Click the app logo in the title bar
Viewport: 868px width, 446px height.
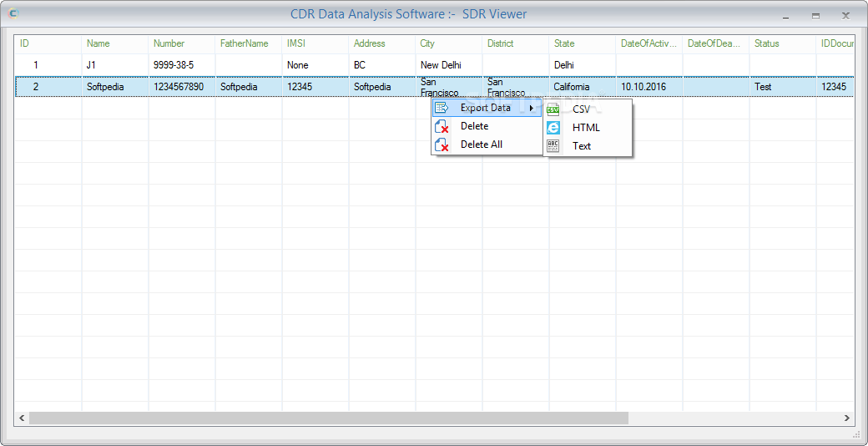(14, 14)
